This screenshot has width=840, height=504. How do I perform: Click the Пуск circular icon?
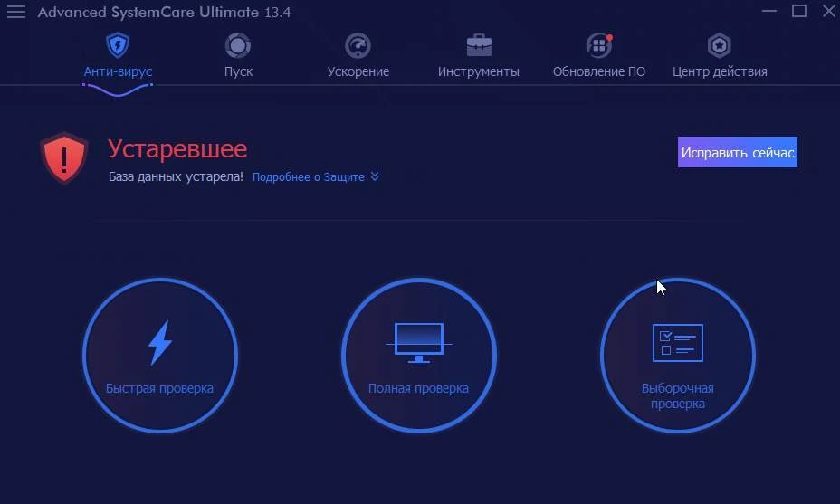(x=238, y=45)
